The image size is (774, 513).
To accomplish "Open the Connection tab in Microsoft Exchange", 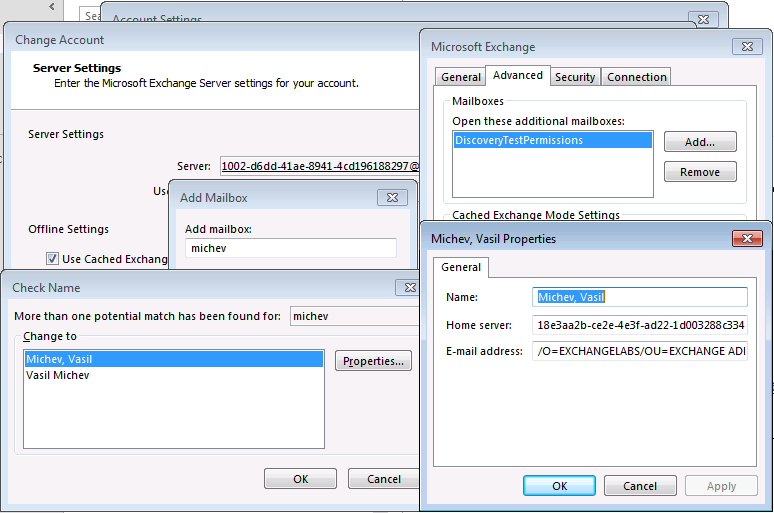I will pyautogui.click(x=636, y=77).
